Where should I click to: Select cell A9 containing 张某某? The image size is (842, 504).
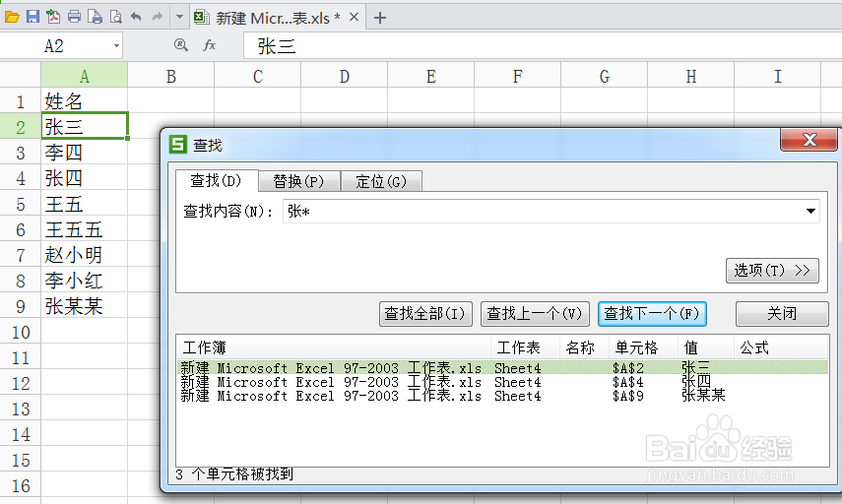(85, 306)
